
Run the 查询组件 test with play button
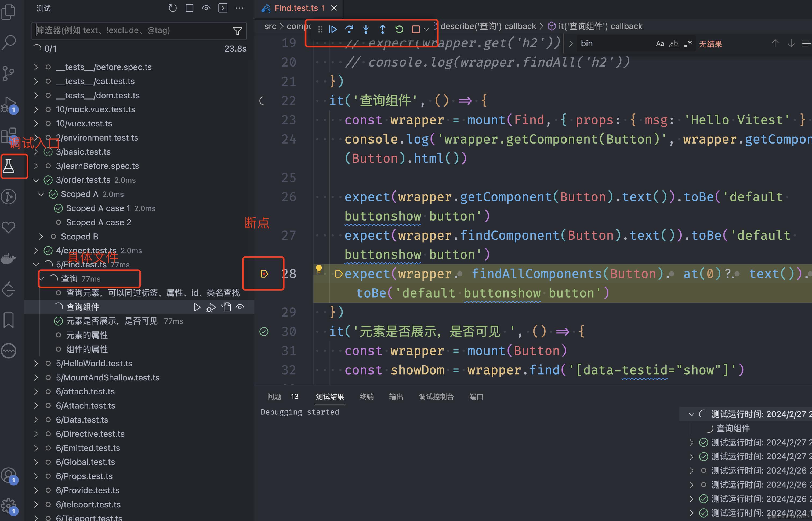point(197,307)
